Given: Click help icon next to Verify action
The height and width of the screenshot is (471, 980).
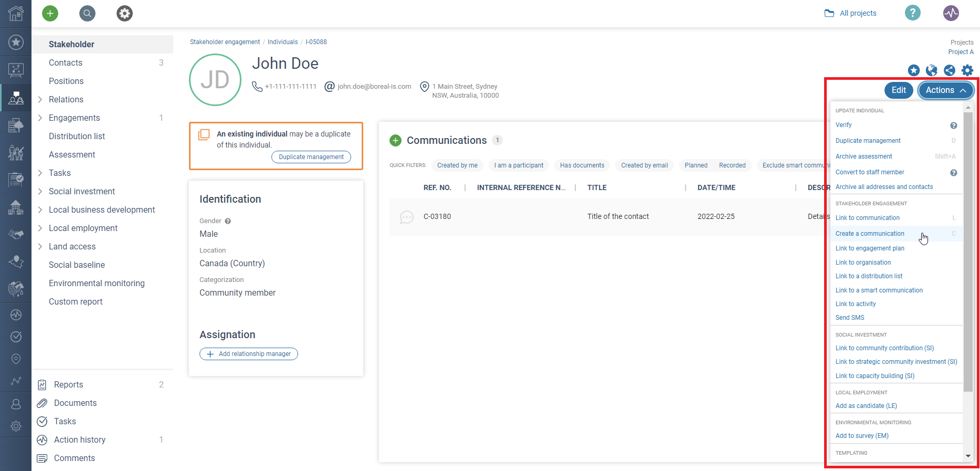Looking at the screenshot, I should coord(953,125).
